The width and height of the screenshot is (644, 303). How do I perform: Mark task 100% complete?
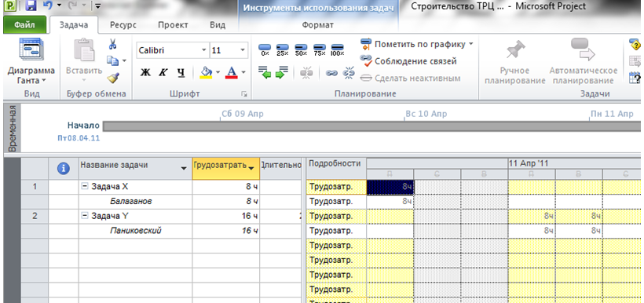pos(338,50)
